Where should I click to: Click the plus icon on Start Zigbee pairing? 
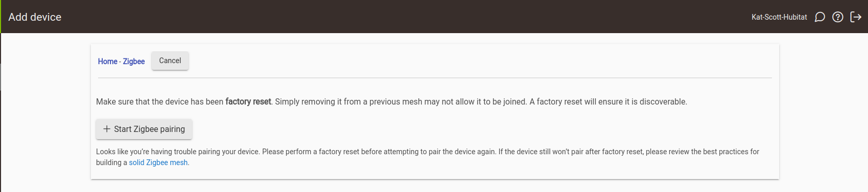107,129
